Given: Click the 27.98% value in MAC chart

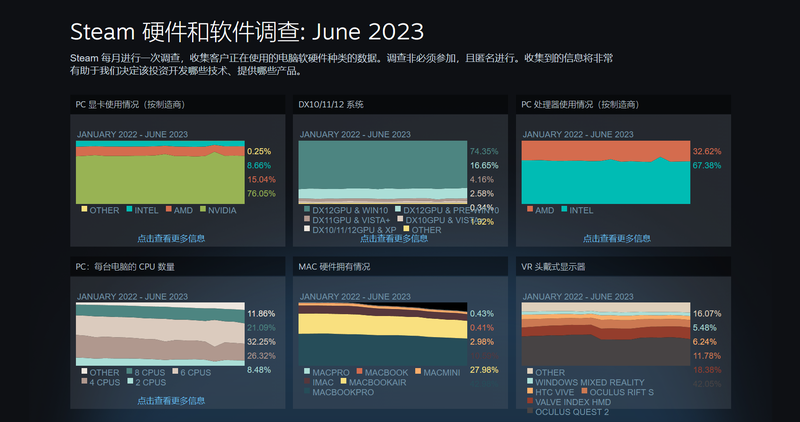Looking at the screenshot, I should click(x=484, y=370).
